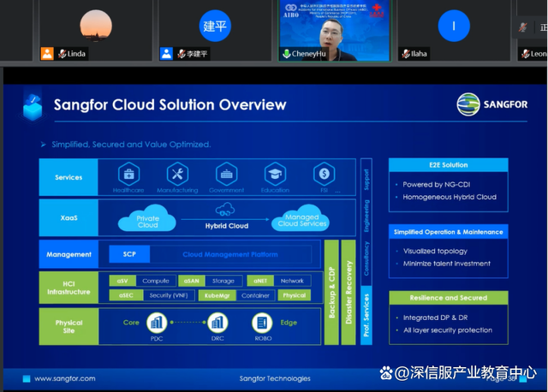Click the cloud cube icon beside the title

[33, 107]
